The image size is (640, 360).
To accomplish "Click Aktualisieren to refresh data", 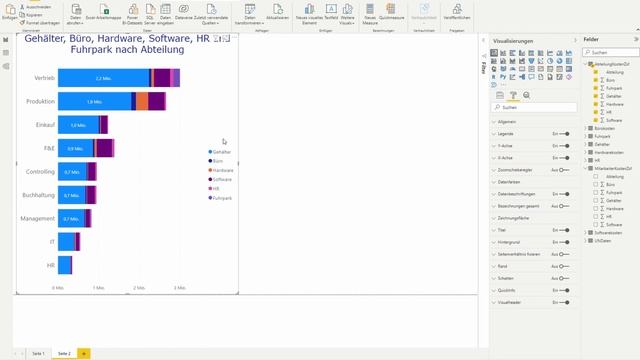I will [x=278, y=12].
